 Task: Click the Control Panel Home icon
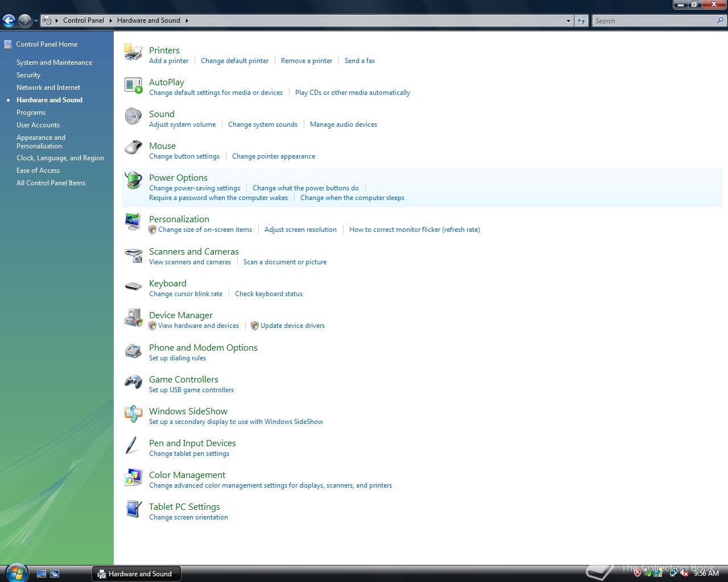pos(8,44)
